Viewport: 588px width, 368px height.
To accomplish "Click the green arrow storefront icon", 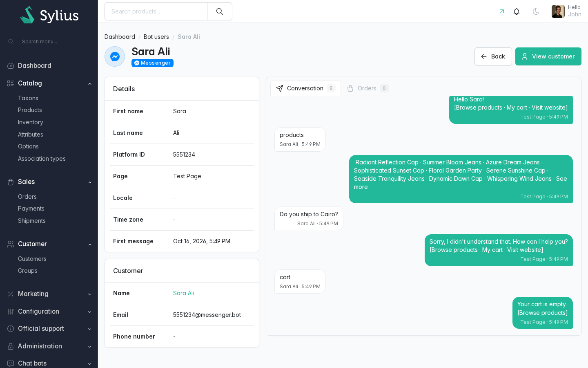I will click(x=502, y=11).
